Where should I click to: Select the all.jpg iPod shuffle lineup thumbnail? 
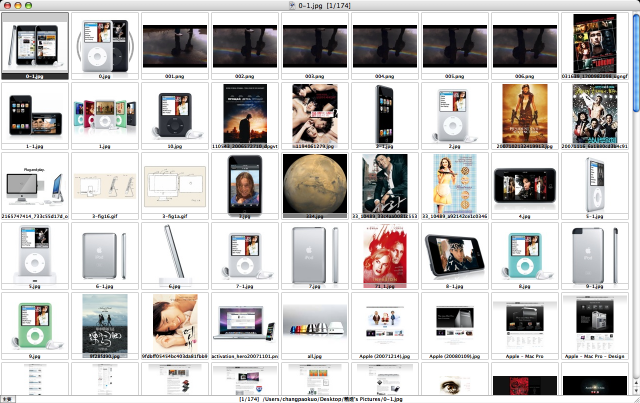[315, 326]
